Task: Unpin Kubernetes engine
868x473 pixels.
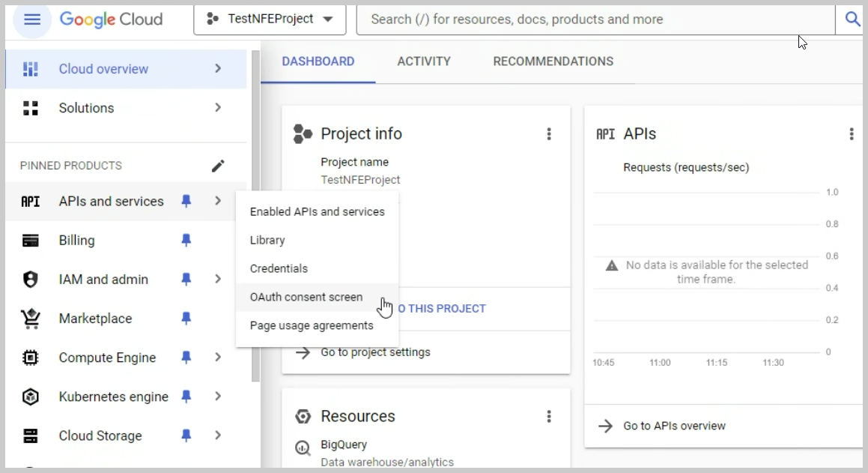Action: click(186, 397)
